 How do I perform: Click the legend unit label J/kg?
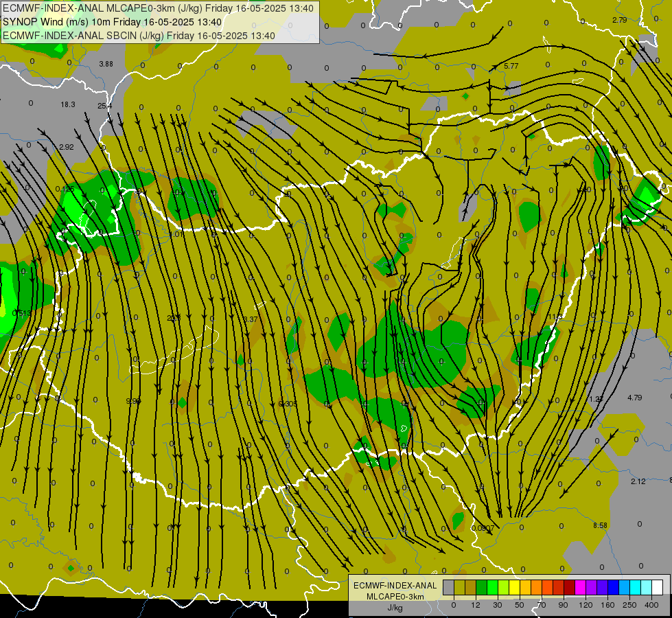point(395,608)
